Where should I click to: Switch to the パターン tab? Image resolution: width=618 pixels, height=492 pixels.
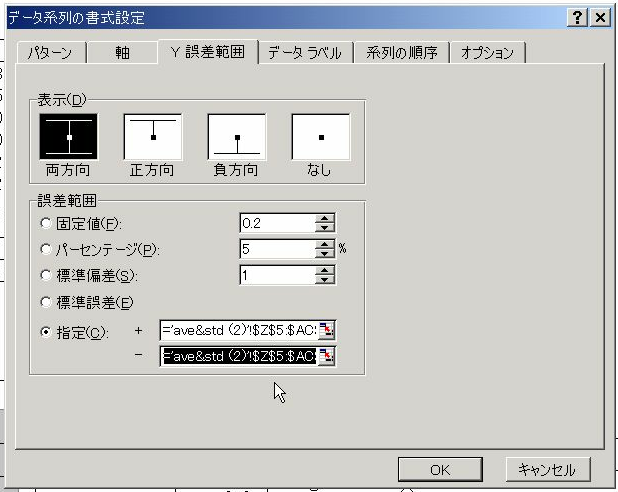pos(51,53)
